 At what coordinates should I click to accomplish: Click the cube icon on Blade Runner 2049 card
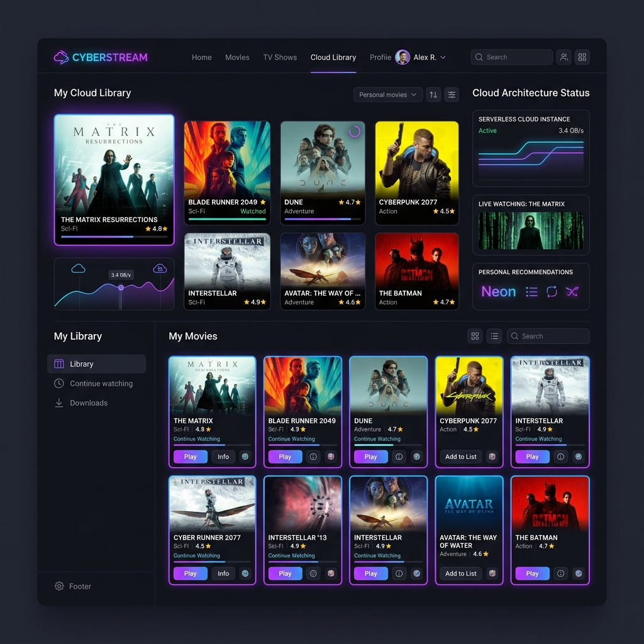click(331, 457)
